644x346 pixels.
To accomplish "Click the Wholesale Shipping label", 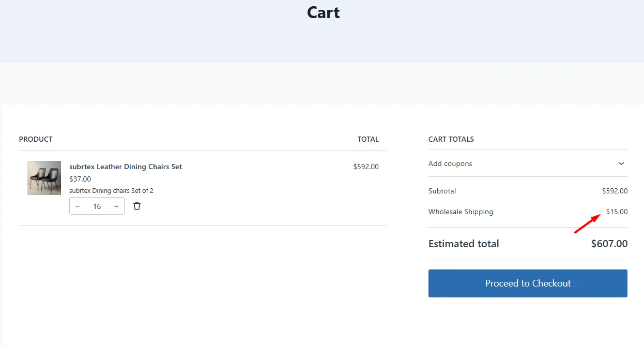I will pos(461,212).
